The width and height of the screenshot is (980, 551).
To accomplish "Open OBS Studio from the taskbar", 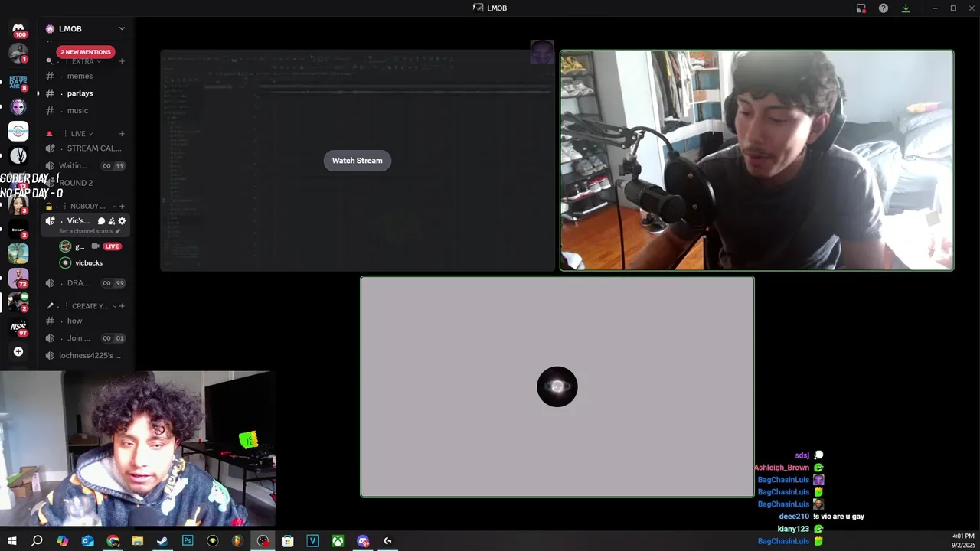I will tap(263, 541).
